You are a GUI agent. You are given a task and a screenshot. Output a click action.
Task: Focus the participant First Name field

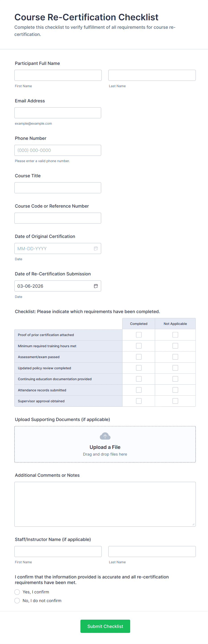tap(58, 75)
